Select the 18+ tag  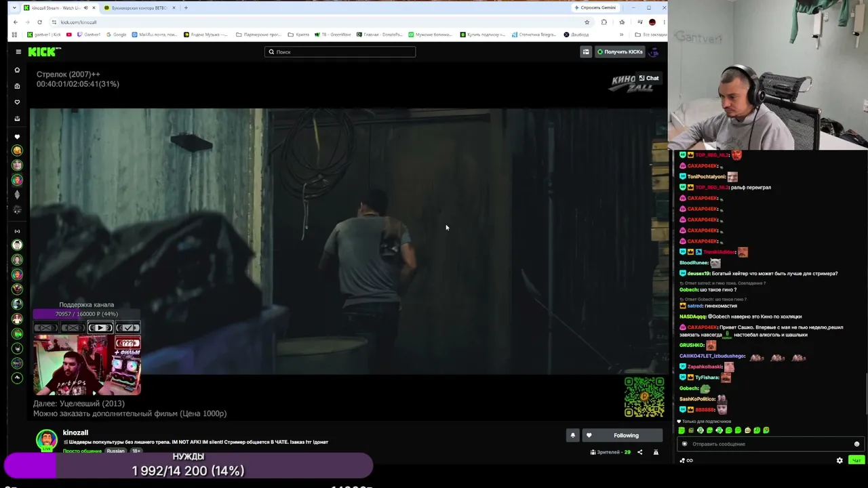pyautogui.click(x=136, y=451)
